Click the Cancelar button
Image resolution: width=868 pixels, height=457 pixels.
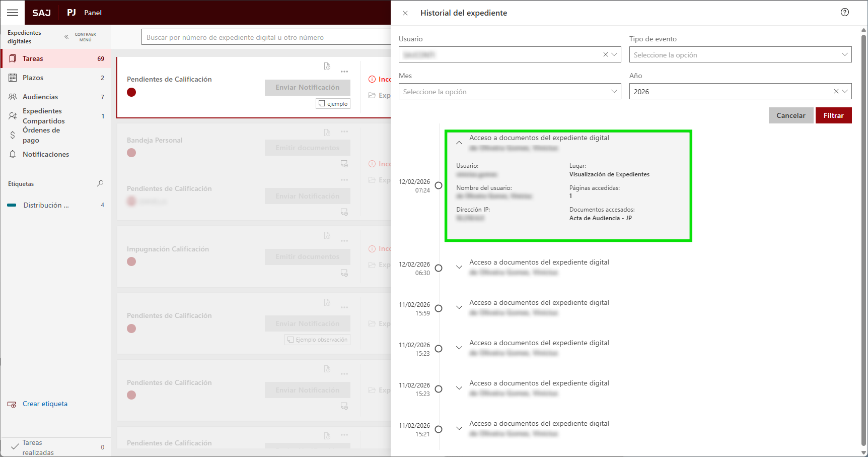tap(790, 115)
